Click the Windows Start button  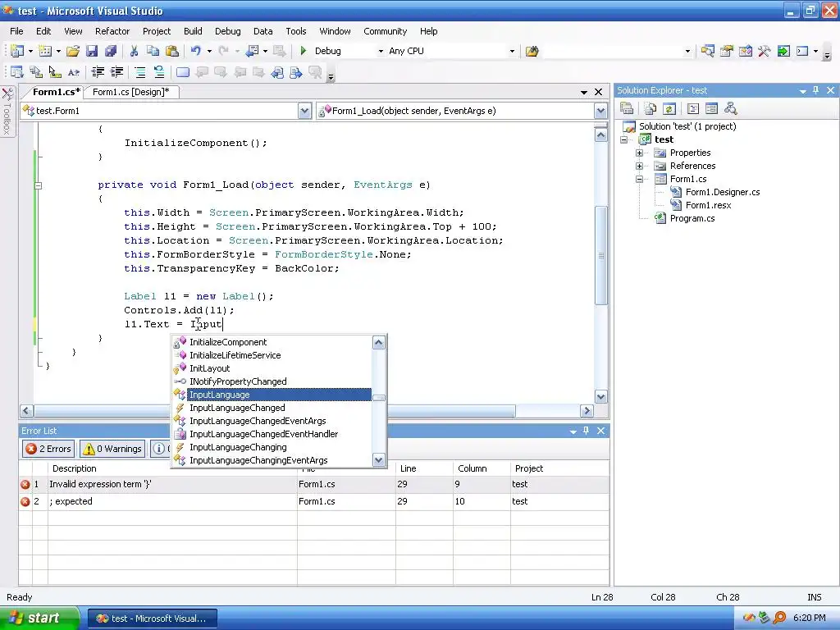pos(39,618)
